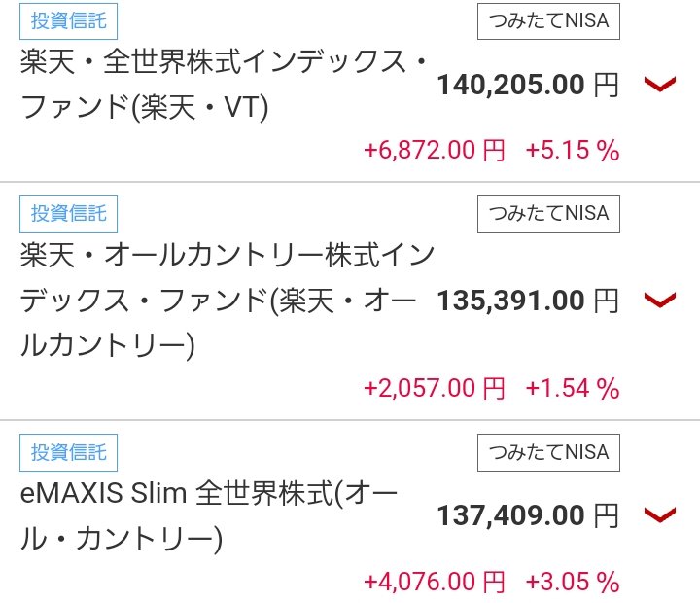Tap つみたてNISA badge on eMAXIS Slim row

click(548, 452)
